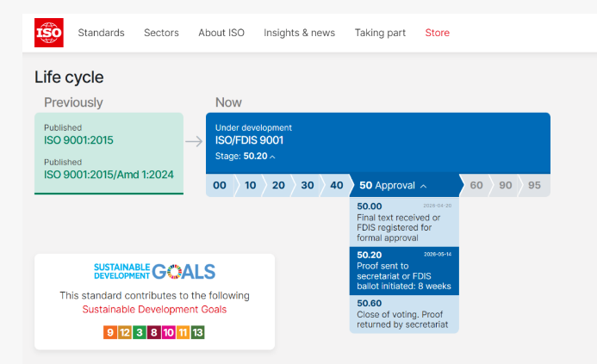
Task: Select SDG goal 11 icon
Action: pos(183,332)
